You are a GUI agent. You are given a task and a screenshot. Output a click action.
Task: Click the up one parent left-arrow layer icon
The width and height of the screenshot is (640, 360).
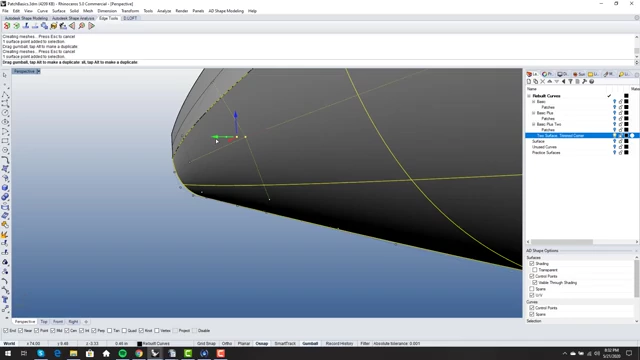563,82
